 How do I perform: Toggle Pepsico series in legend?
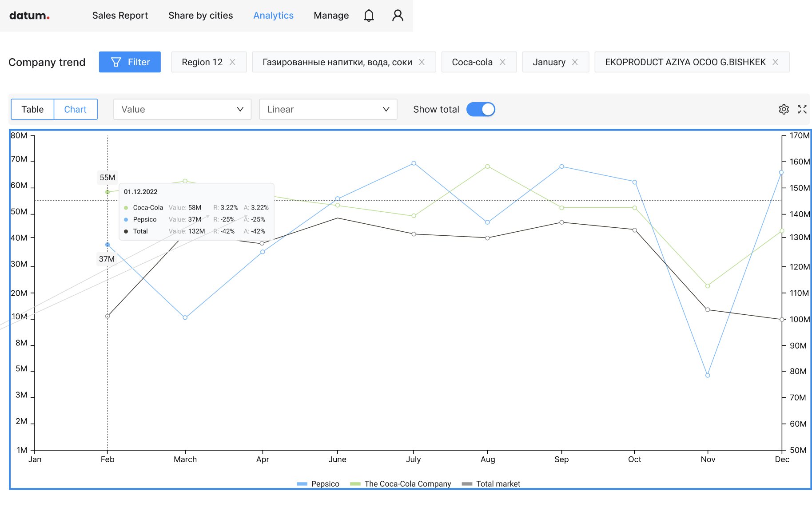(318, 484)
